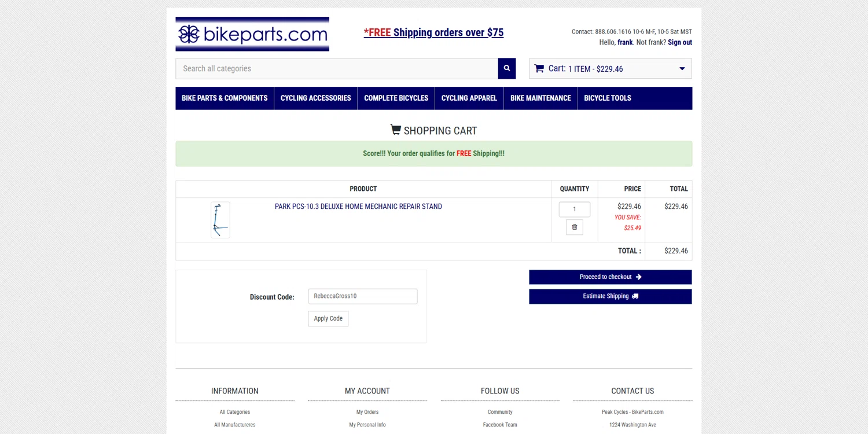Click the frank account name link

click(625, 42)
